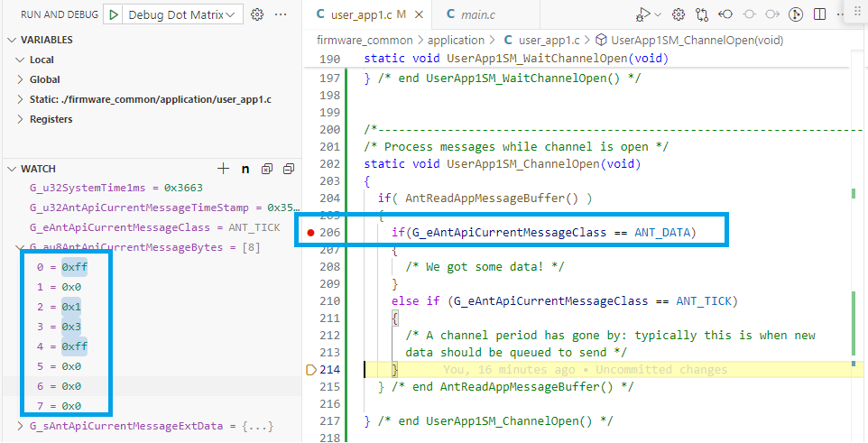Viewport: 868px width, 443px height.
Task: Select array element 3 = 0x3
Action: point(59,327)
